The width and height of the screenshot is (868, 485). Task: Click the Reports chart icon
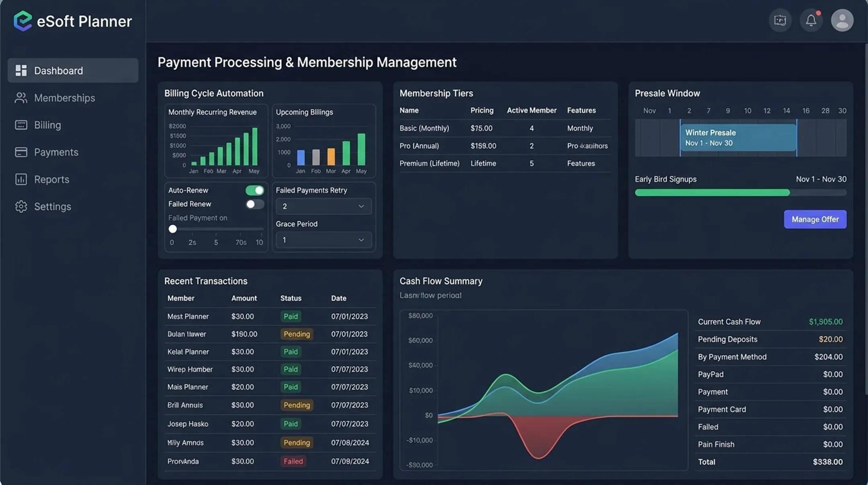[x=21, y=179]
